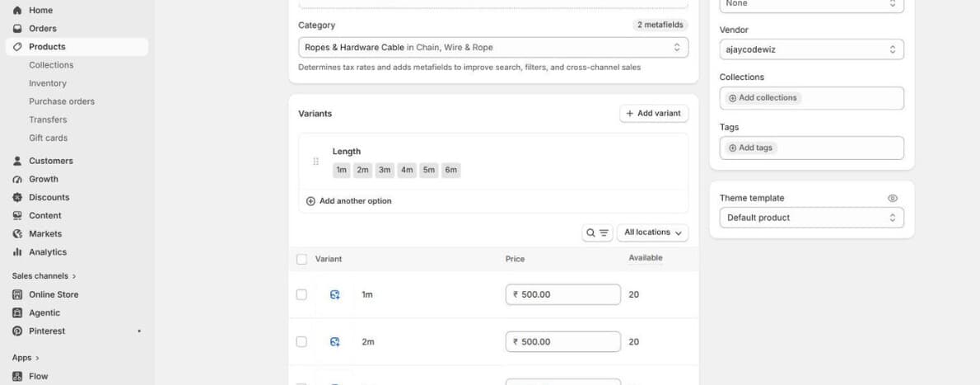Select the 2m length chip
Viewport: 980px width, 385px height.
pos(362,171)
